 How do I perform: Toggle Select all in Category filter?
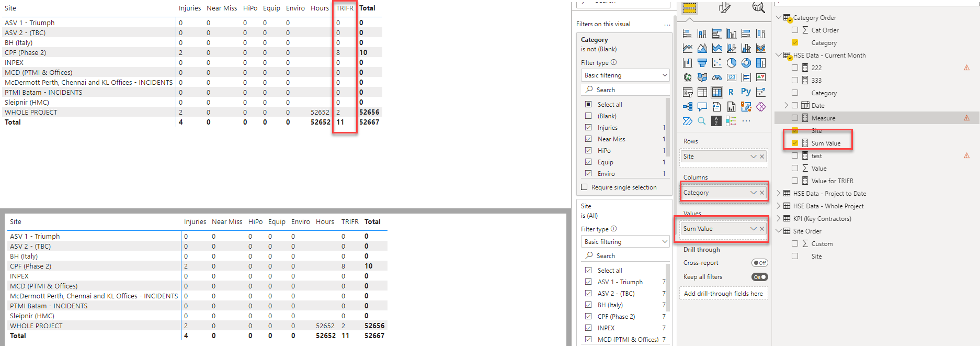pos(588,104)
